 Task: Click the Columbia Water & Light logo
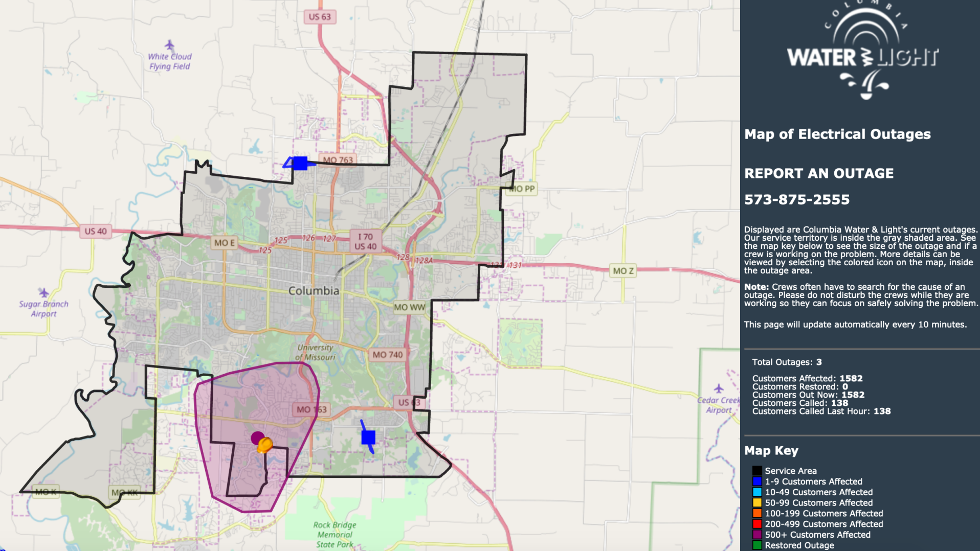point(862,54)
